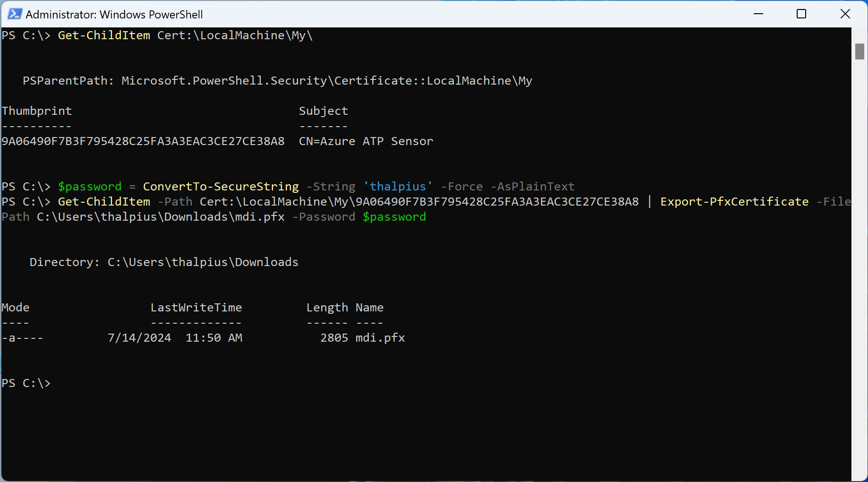Click the PowerShell icon in the title bar
The image size is (868, 482).
(x=15, y=14)
